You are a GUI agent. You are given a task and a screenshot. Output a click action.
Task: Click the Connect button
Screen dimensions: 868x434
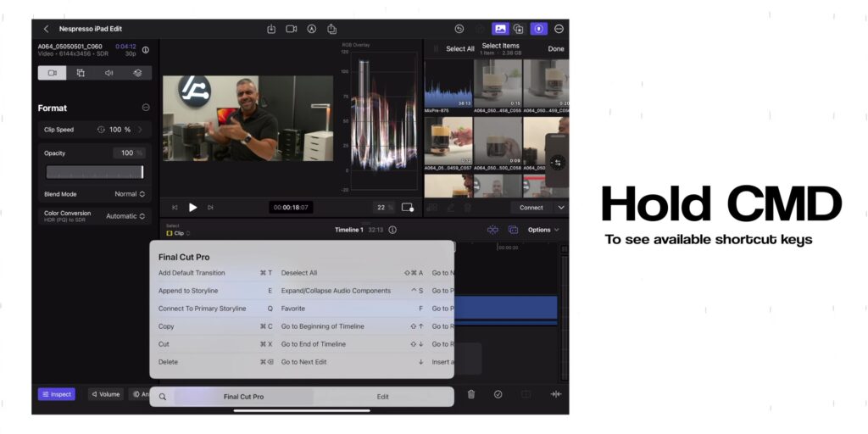(x=531, y=208)
